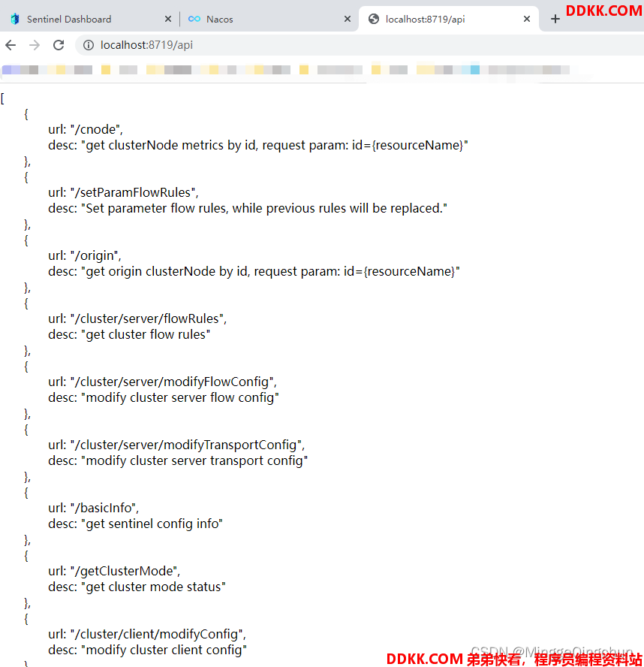Select "modify cluster server flow config" description
Image resolution: width=644 pixels, height=667 pixels.
[164, 398]
